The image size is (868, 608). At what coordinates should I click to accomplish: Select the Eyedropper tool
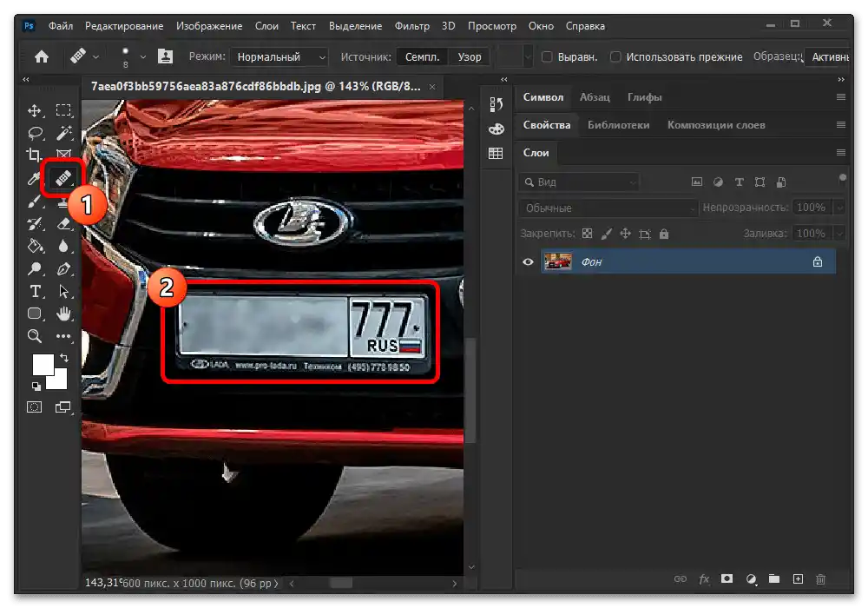[x=34, y=178]
